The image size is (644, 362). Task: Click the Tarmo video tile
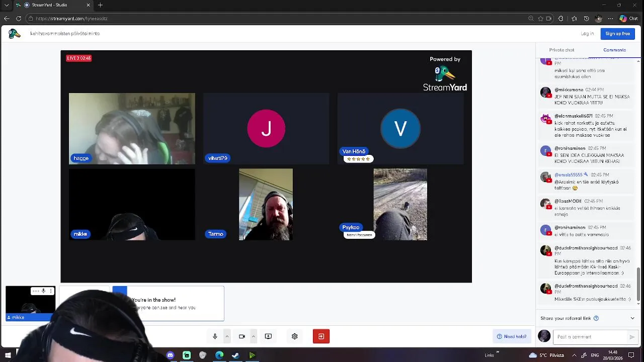266,205
